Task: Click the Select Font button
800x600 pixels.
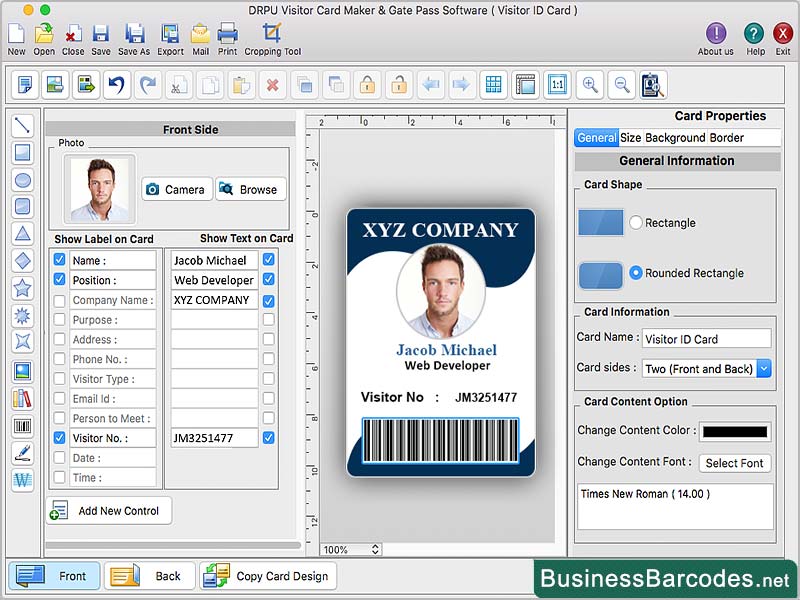Action: pyautogui.click(x=734, y=463)
